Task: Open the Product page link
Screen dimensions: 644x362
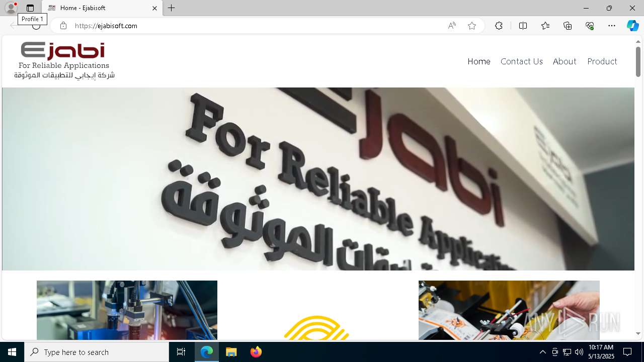Action: [602, 61]
